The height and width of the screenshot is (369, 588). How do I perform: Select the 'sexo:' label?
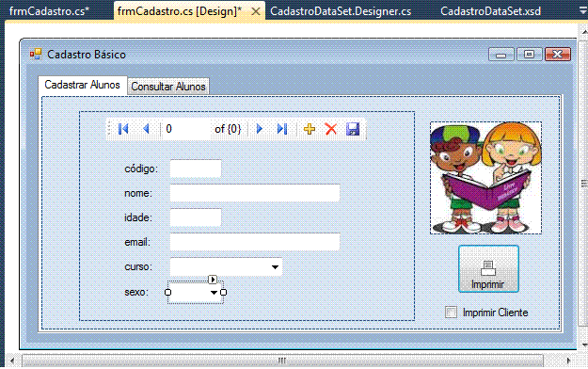(136, 292)
